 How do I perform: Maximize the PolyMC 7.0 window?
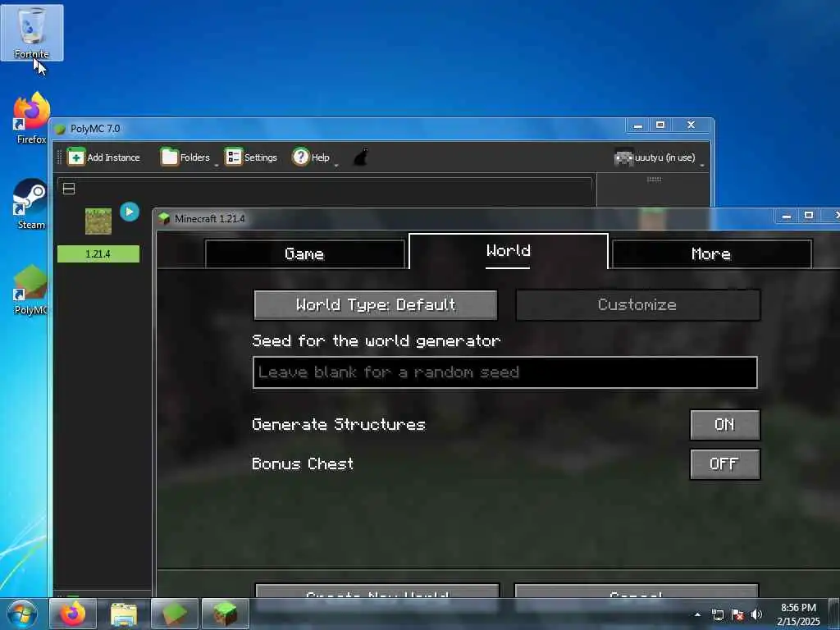click(660, 125)
